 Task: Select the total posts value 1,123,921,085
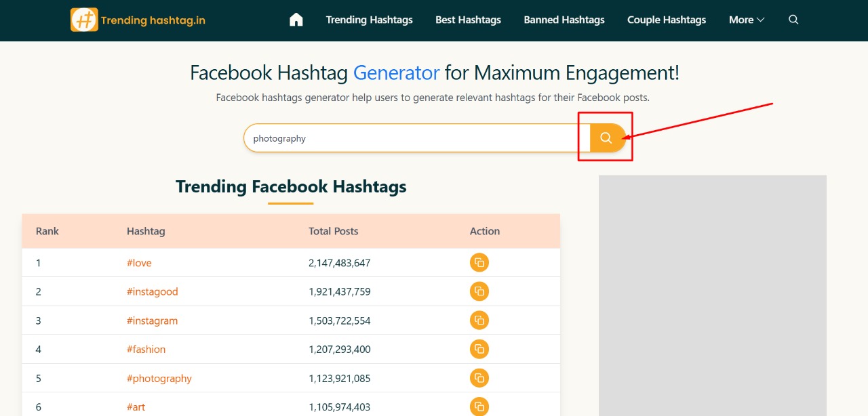coord(340,378)
